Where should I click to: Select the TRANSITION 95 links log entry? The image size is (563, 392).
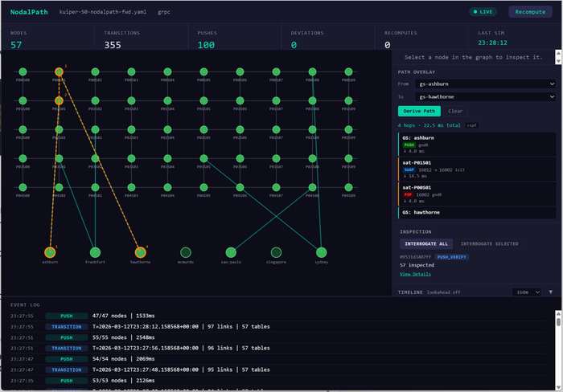[x=278, y=370]
